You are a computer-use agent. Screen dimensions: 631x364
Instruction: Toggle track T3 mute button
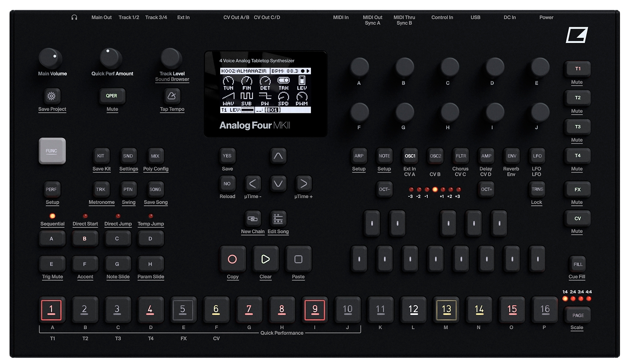(x=577, y=127)
